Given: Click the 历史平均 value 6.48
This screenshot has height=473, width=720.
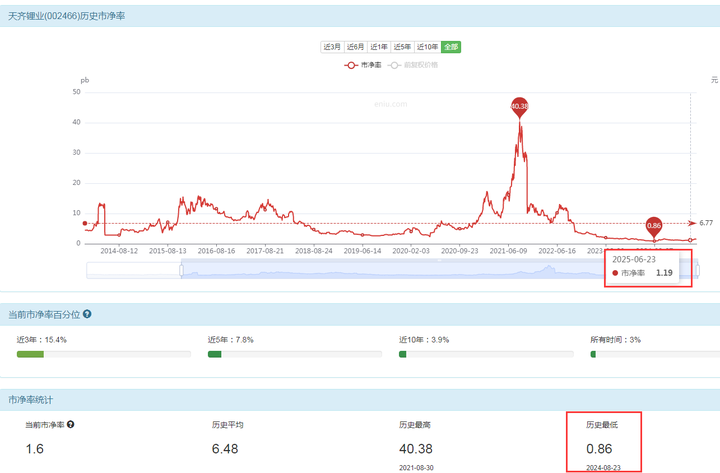Looking at the screenshot, I should [225, 449].
